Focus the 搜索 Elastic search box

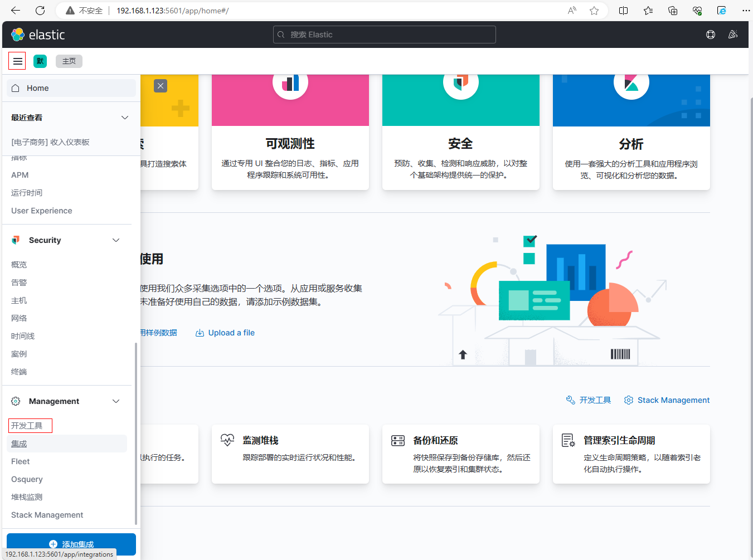click(x=385, y=35)
